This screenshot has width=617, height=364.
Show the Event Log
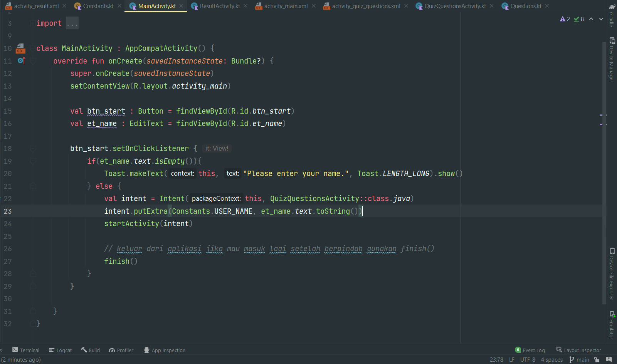pos(533,350)
